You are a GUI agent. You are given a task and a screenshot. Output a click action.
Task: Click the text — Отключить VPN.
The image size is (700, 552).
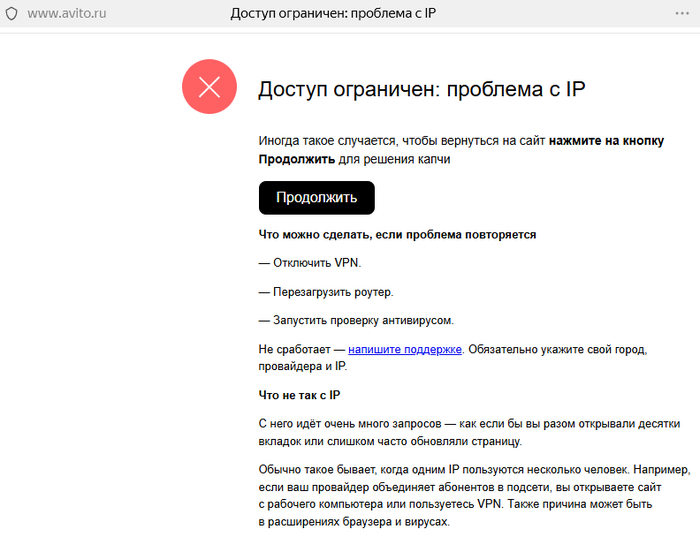point(310,263)
